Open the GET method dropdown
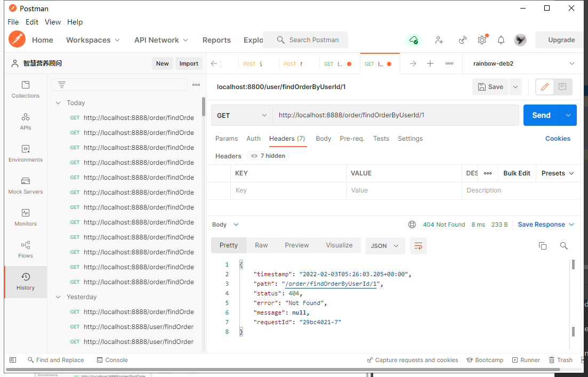Viewport: 588px width, 377px height. [x=242, y=115]
